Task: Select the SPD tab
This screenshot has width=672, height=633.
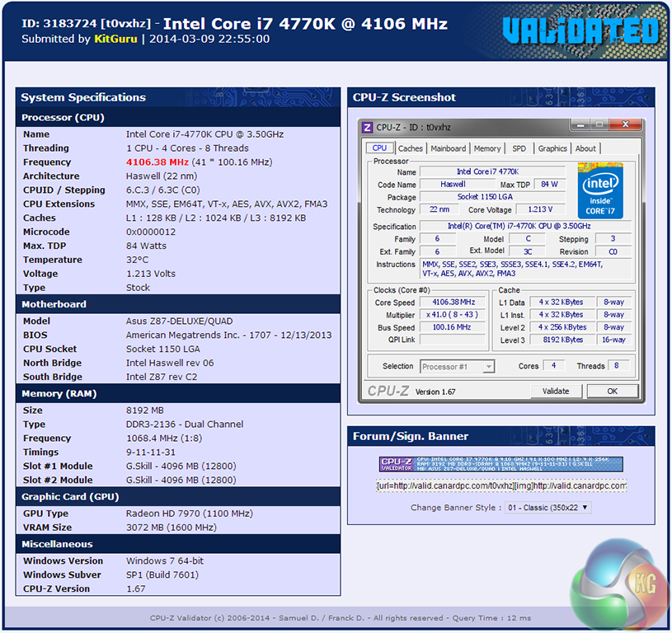Action: pyautogui.click(x=519, y=148)
